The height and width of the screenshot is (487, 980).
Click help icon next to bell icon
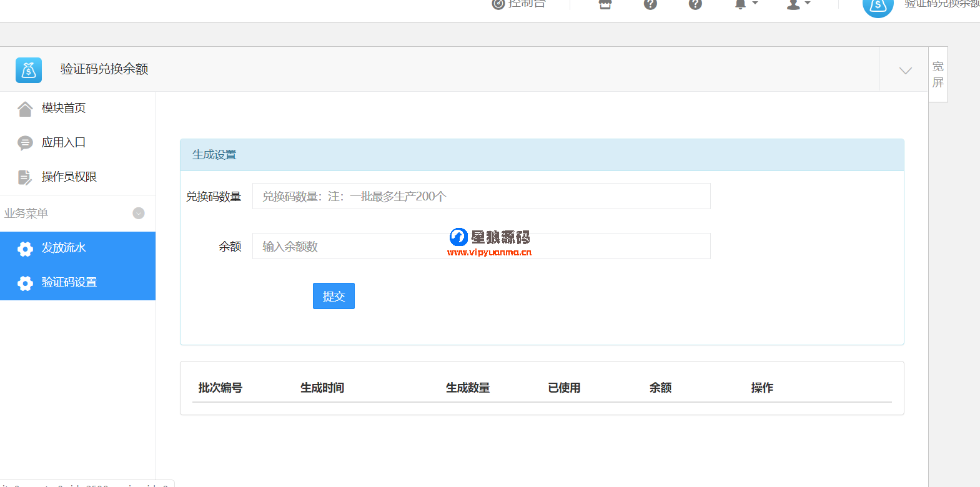[x=695, y=4]
